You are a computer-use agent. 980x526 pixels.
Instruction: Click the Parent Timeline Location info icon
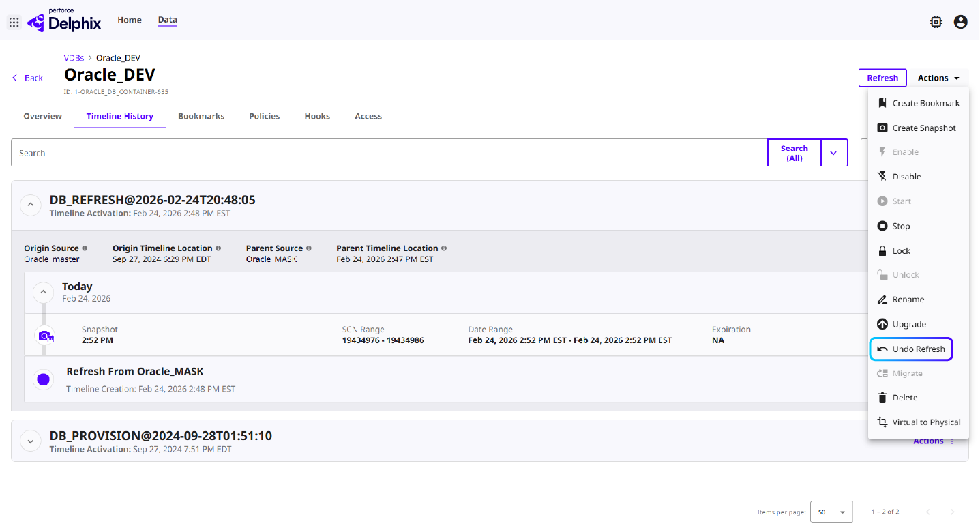444,248
